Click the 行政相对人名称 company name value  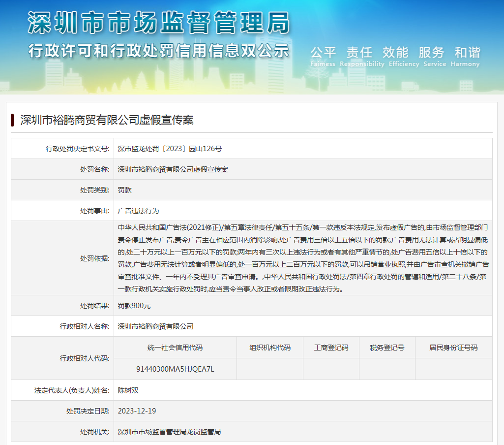155,326
